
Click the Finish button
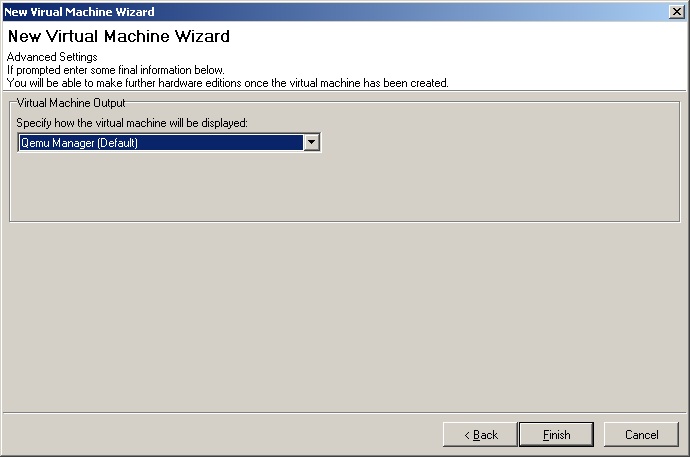coord(556,435)
